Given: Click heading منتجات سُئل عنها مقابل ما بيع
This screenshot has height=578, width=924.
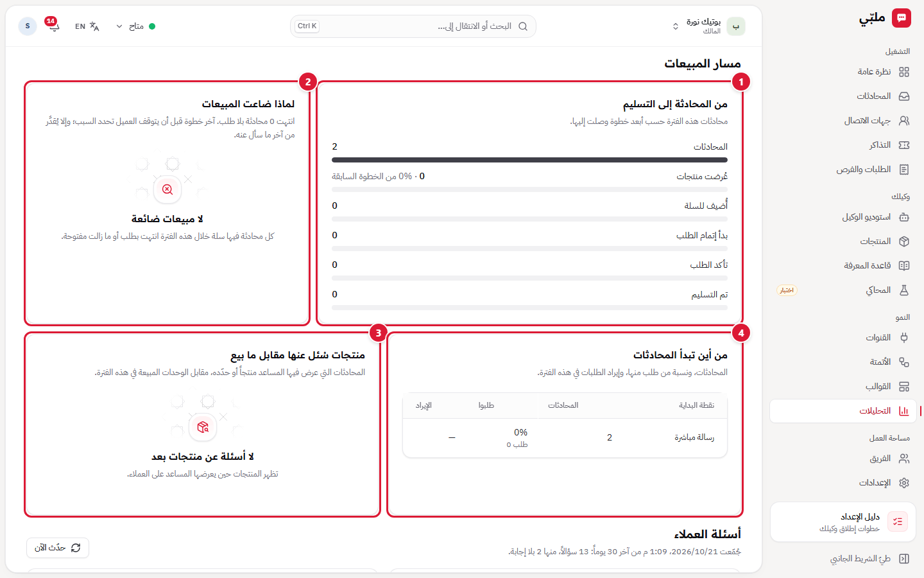Looking at the screenshot, I should point(298,355).
